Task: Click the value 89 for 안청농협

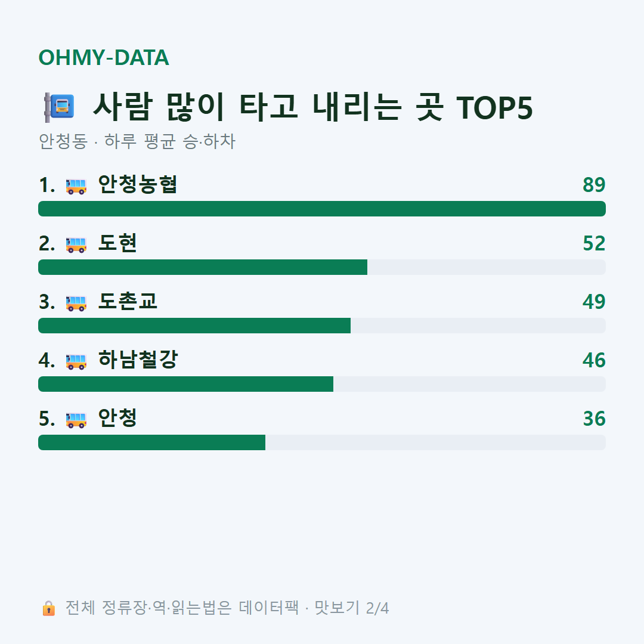Action: (x=594, y=185)
